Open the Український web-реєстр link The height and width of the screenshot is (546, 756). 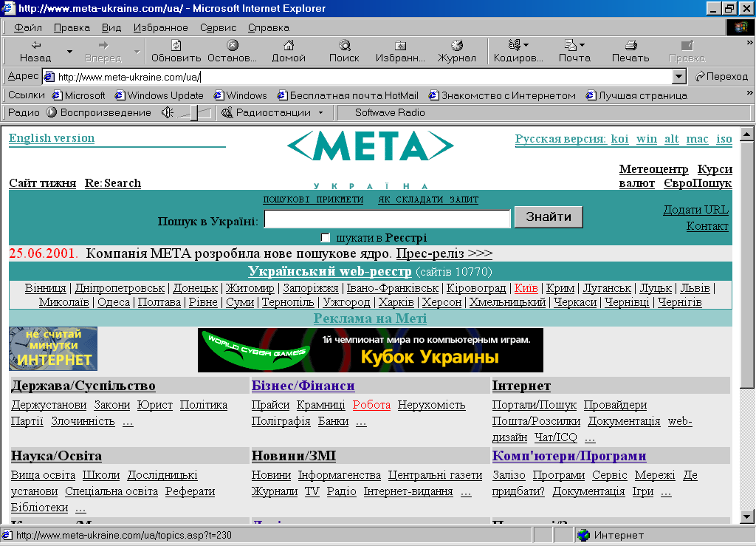tap(330, 271)
